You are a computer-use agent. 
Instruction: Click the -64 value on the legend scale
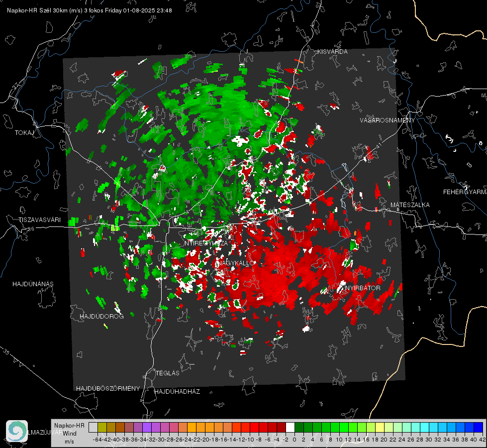click(x=97, y=440)
